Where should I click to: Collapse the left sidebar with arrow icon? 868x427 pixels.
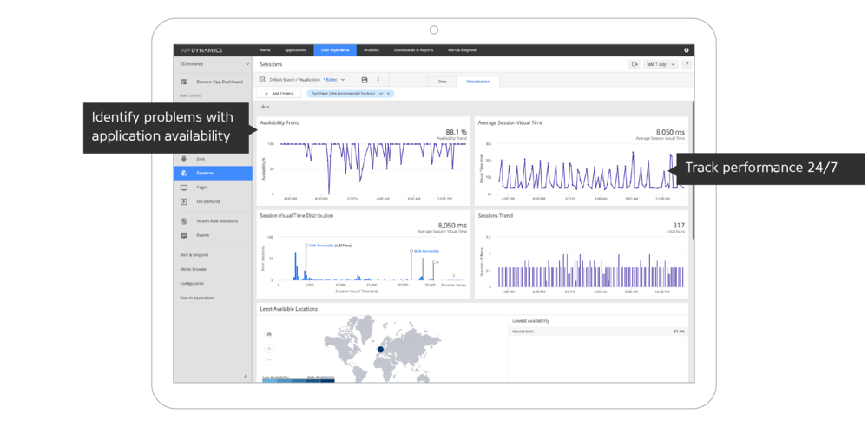pos(246,376)
